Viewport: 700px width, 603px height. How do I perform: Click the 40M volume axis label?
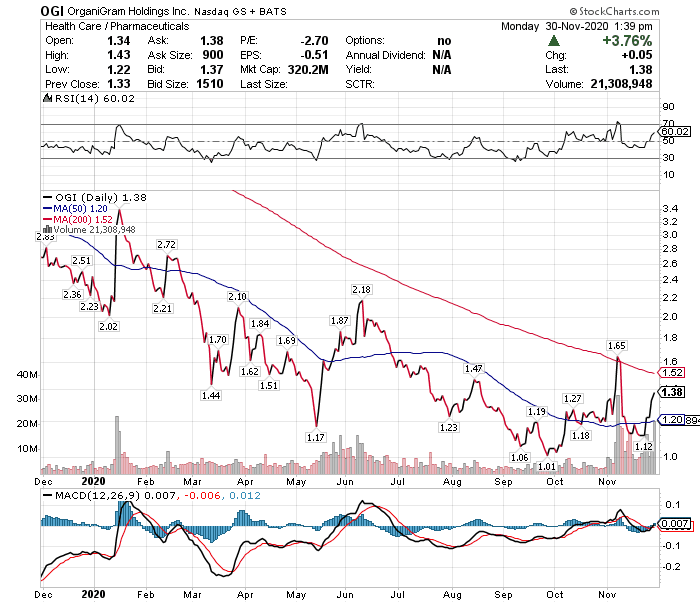pyautogui.click(x=27, y=374)
